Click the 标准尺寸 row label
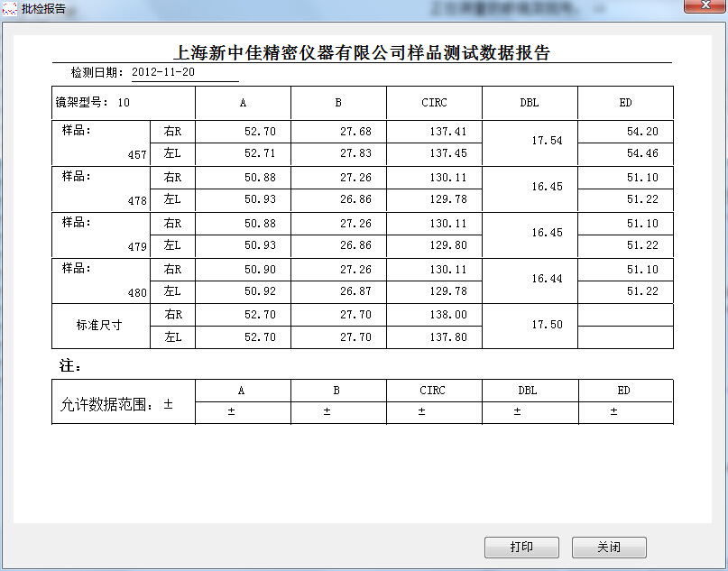728x571 pixels. click(99, 325)
